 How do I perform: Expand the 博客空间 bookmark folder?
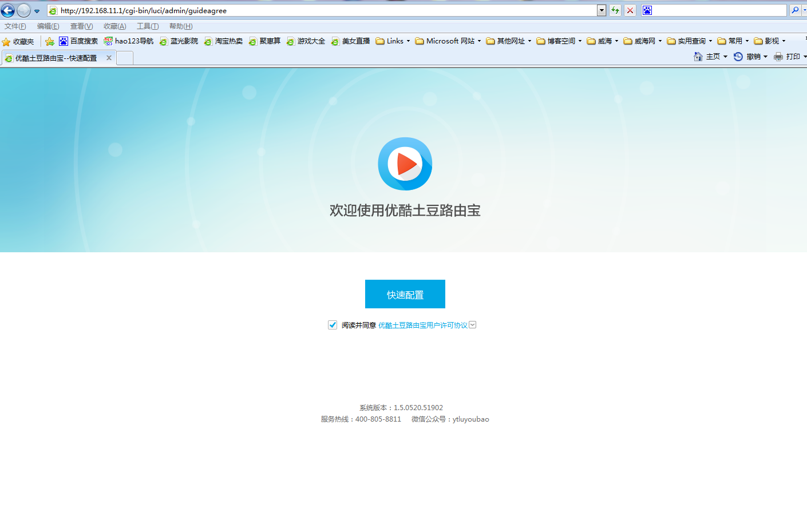pos(559,41)
